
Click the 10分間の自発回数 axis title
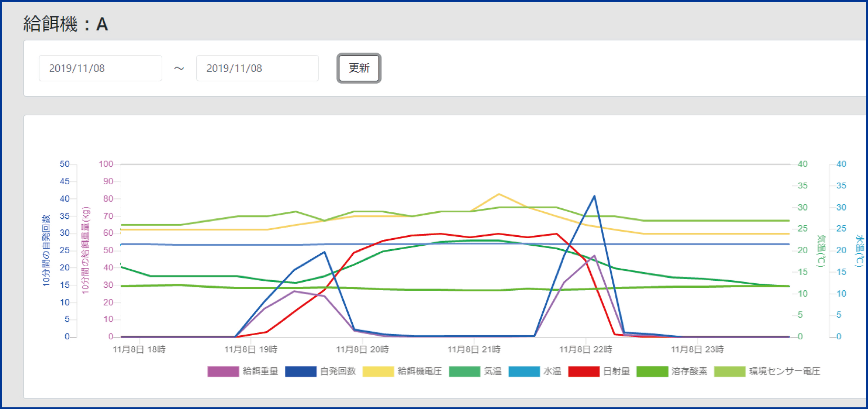(x=46, y=250)
